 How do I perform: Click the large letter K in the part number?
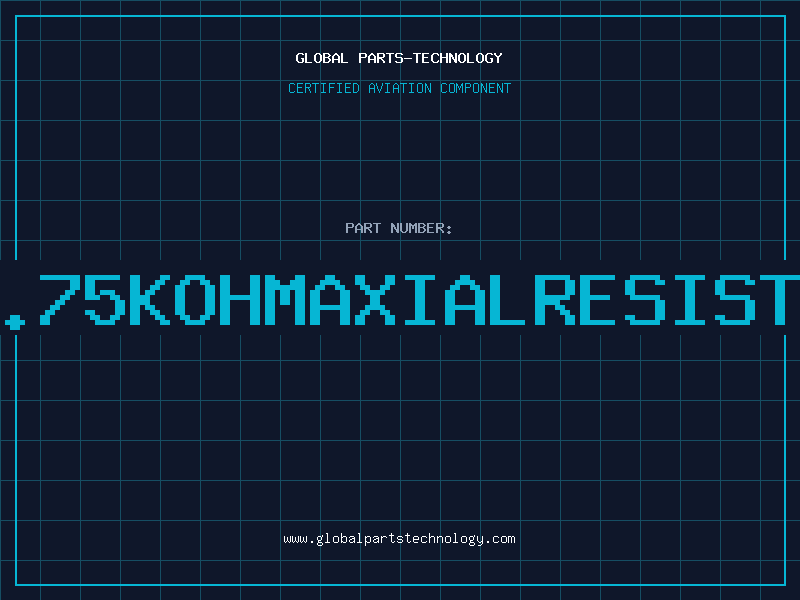pyautogui.click(x=150, y=299)
